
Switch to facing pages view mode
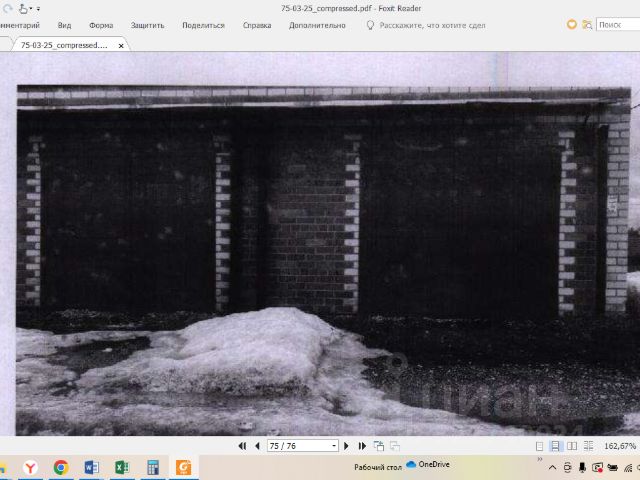point(572,446)
